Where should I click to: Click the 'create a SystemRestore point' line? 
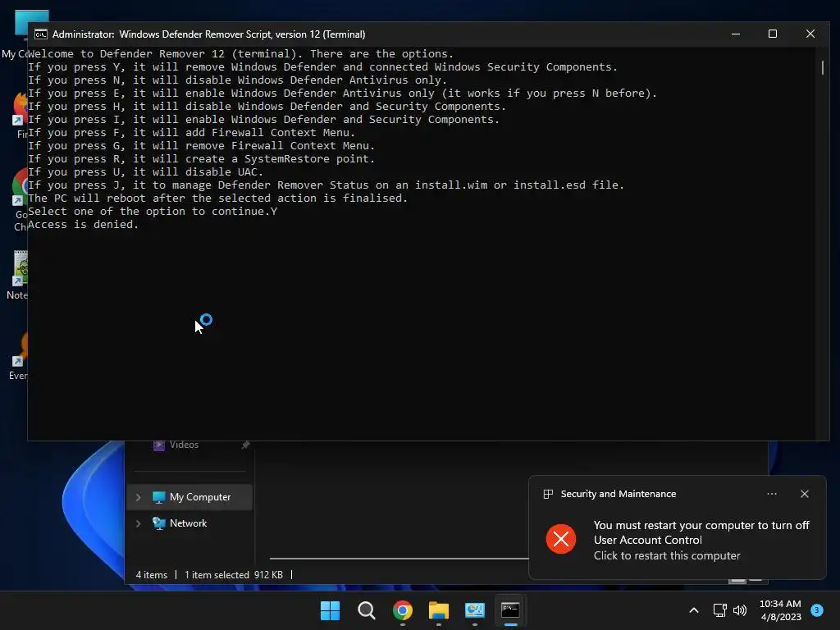point(202,159)
